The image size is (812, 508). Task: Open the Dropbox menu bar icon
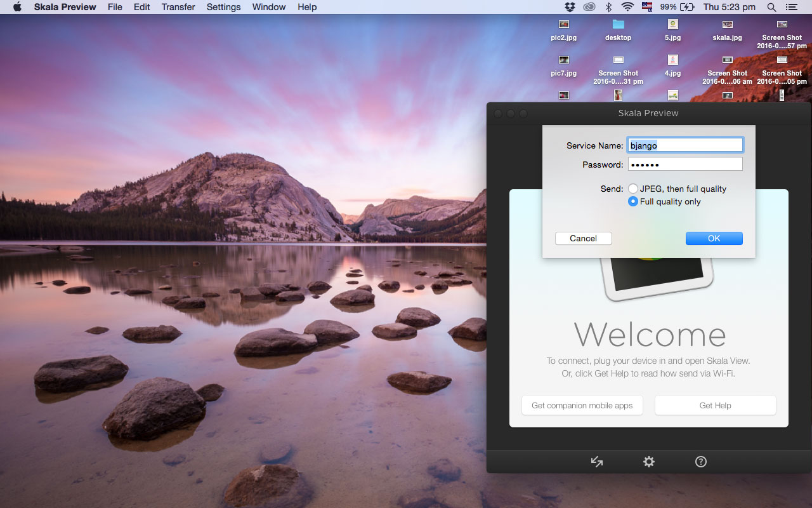569,7
